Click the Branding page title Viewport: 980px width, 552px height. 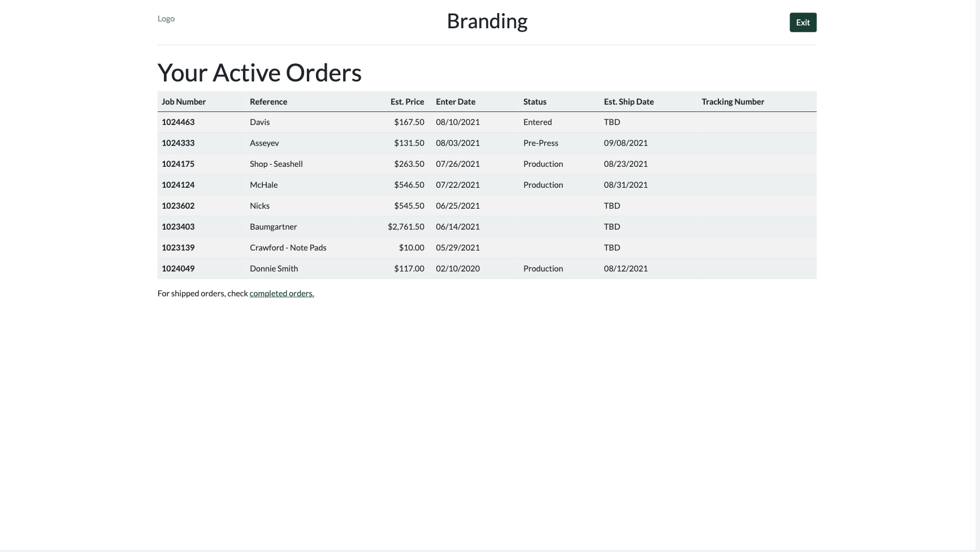click(487, 21)
